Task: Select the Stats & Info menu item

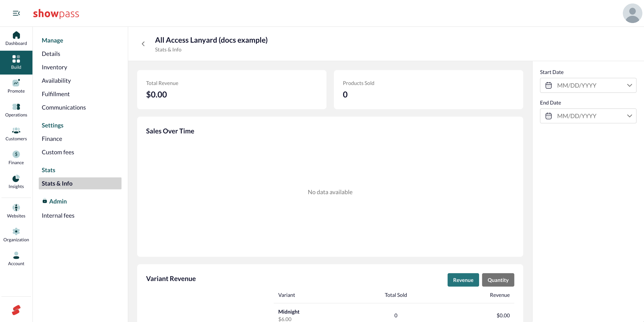Action: [x=80, y=184]
